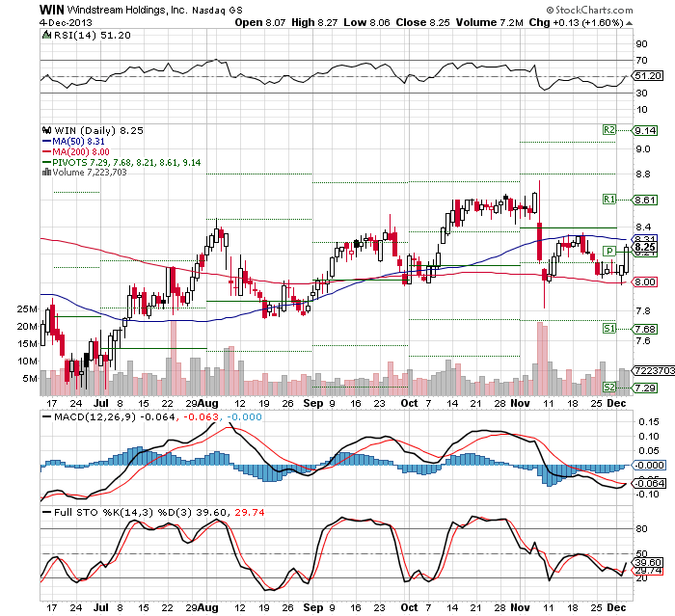Click the 7.68 S1 price tag
The image size is (675, 616).
pyautogui.click(x=645, y=330)
